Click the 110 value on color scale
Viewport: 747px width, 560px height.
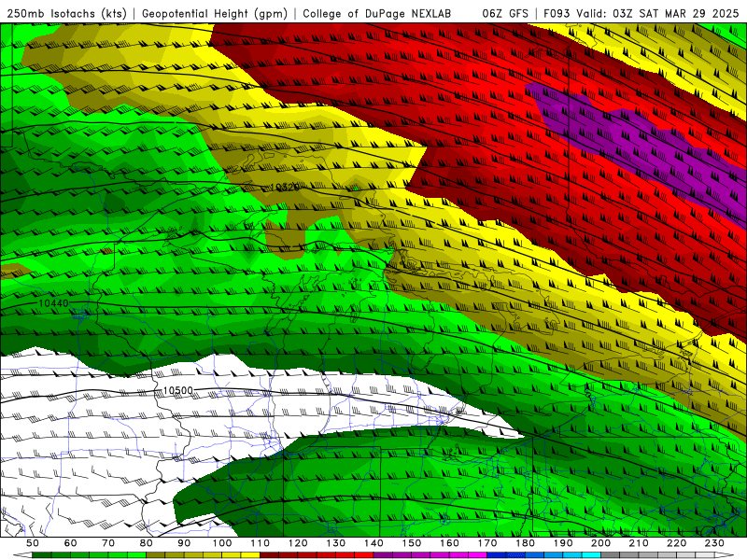coord(261,543)
